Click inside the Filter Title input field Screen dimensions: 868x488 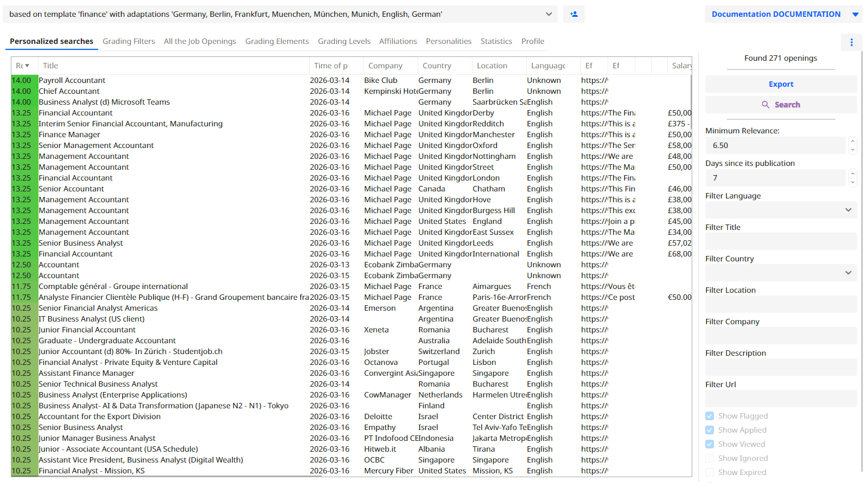click(780, 241)
